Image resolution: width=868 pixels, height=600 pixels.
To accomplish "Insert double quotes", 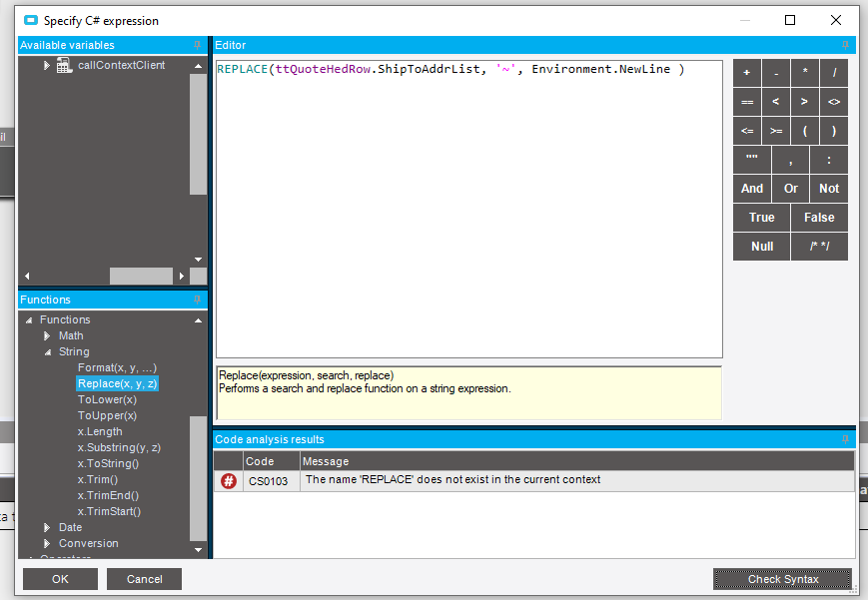I will point(752,160).
